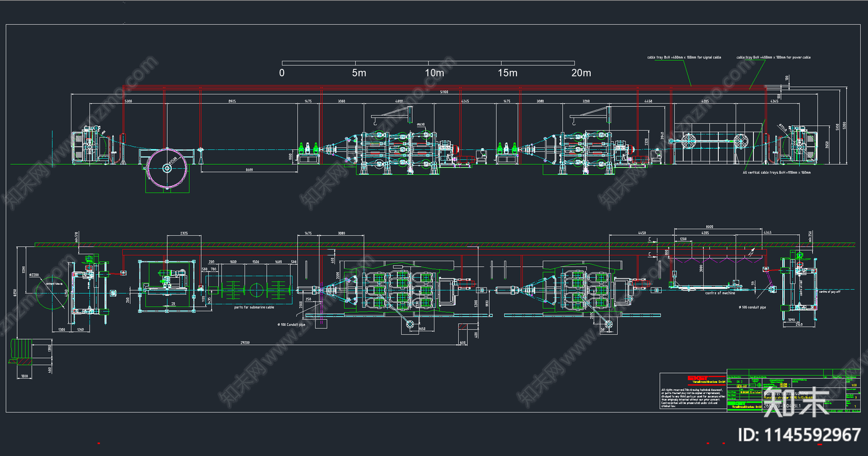This screenshot has height=456, width=868.
Task: Click the "10m" scale bar label
Action: (434, 73)
